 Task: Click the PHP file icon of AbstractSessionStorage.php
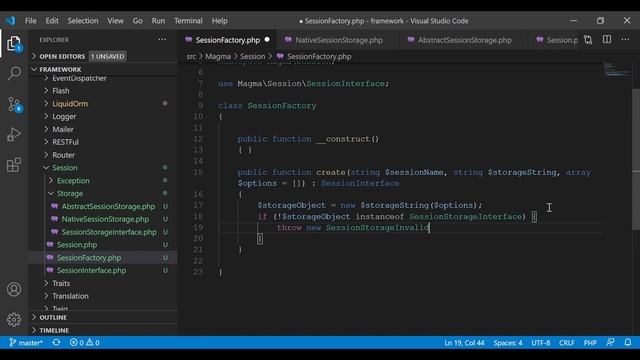tap(55, 206)
